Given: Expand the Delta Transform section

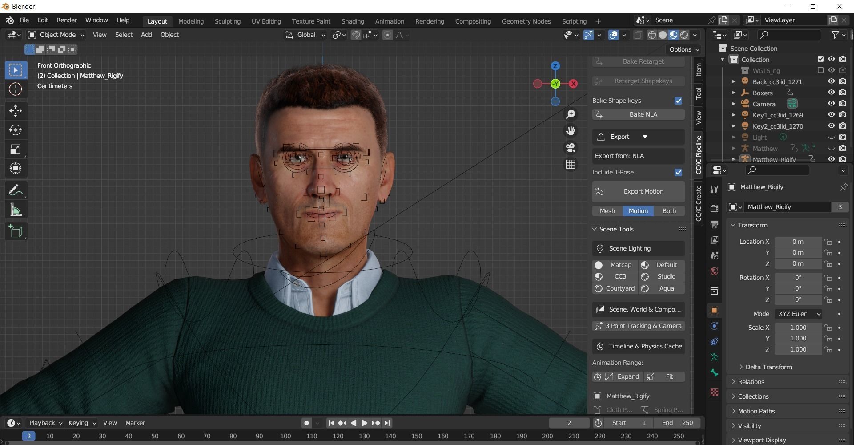Looking at the screenshot, I should click(x=768, y=367).
